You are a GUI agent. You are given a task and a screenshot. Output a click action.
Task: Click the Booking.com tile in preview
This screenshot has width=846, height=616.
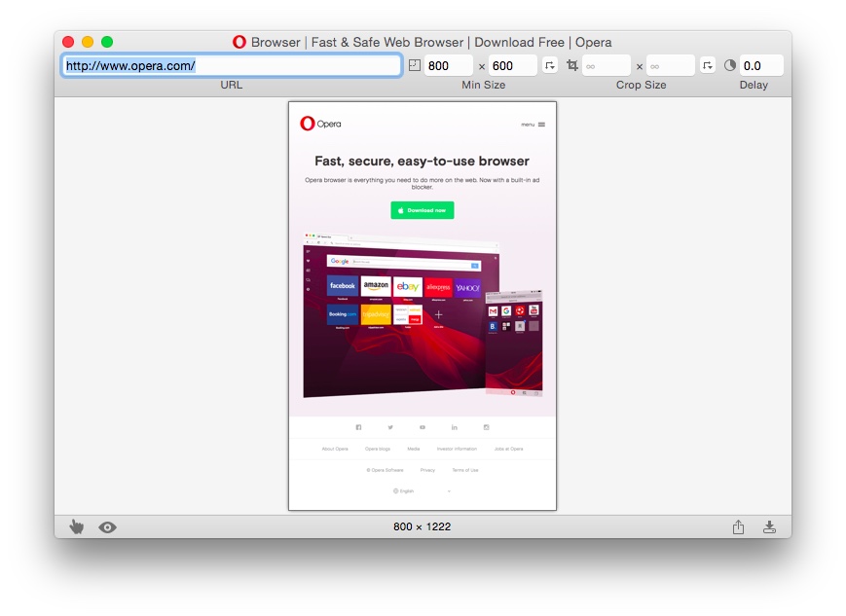tap(343, 314)
